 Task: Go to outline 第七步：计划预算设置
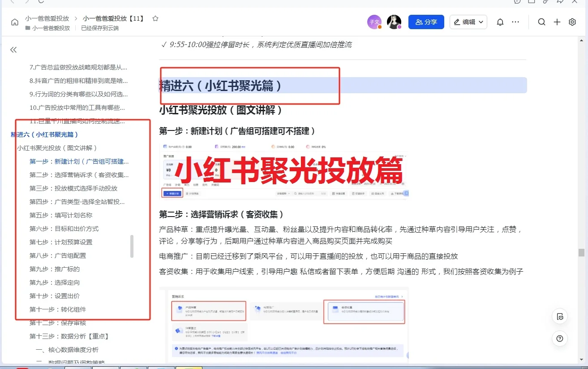pos(61,242)
